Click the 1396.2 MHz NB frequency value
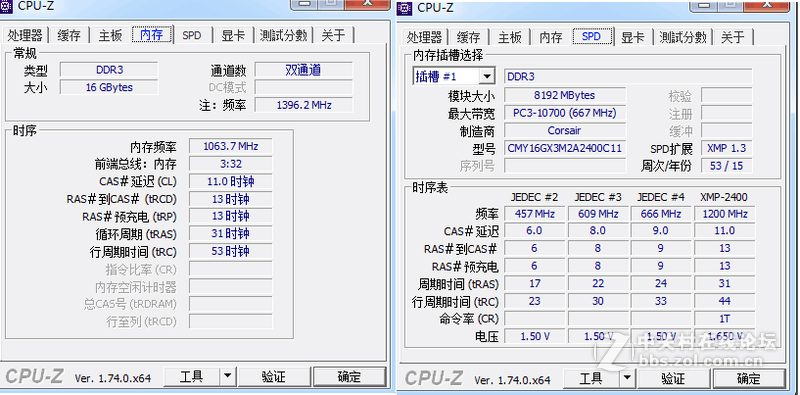800x395 pixels. pos(304,105)
